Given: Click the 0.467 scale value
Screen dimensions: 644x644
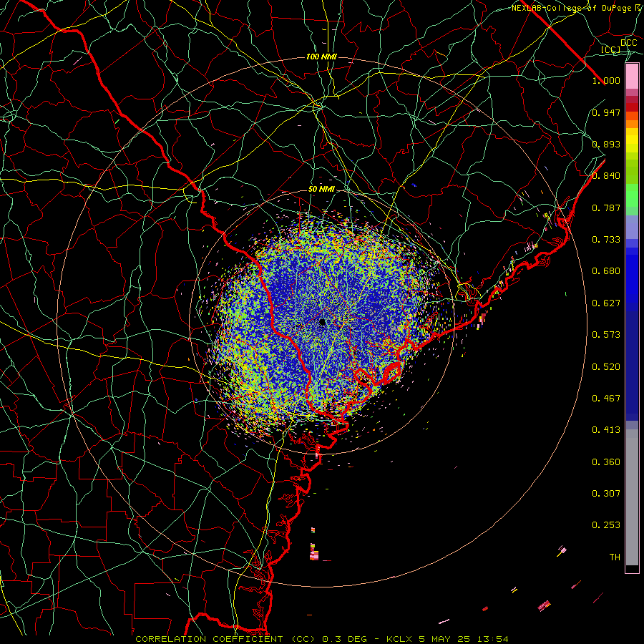Looking at the screenshot, I should [x=606, y=399].
